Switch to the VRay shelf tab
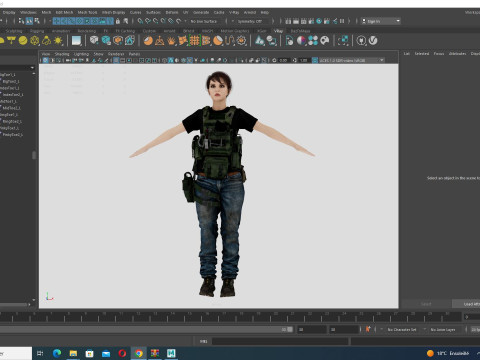Viewport: 480px width, 360px height. 278,31
